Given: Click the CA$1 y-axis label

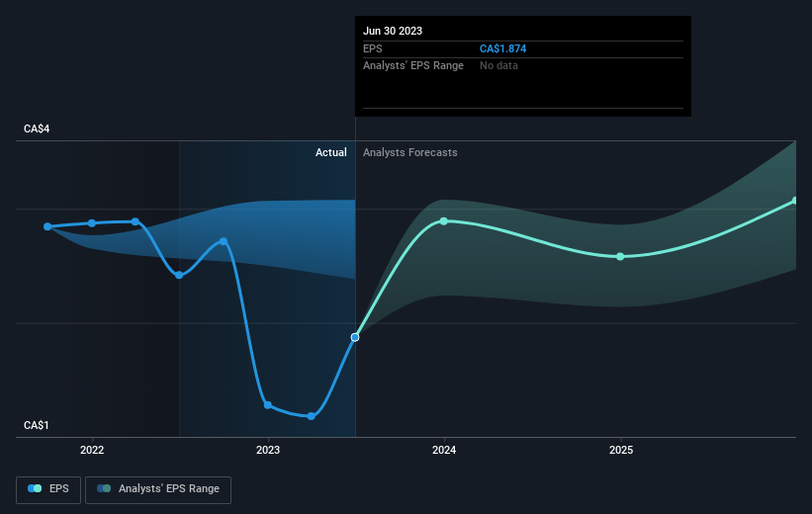Looking at the screenshot, I should click(x=37, y=425).
